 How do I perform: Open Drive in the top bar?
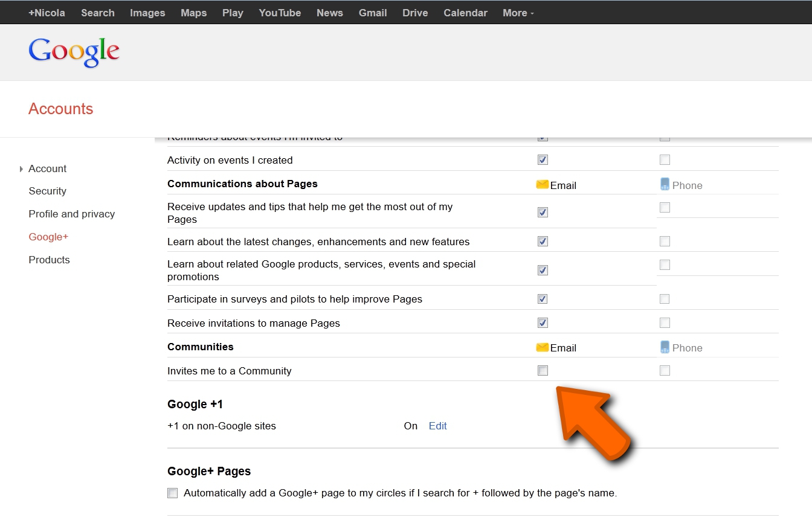415,13
